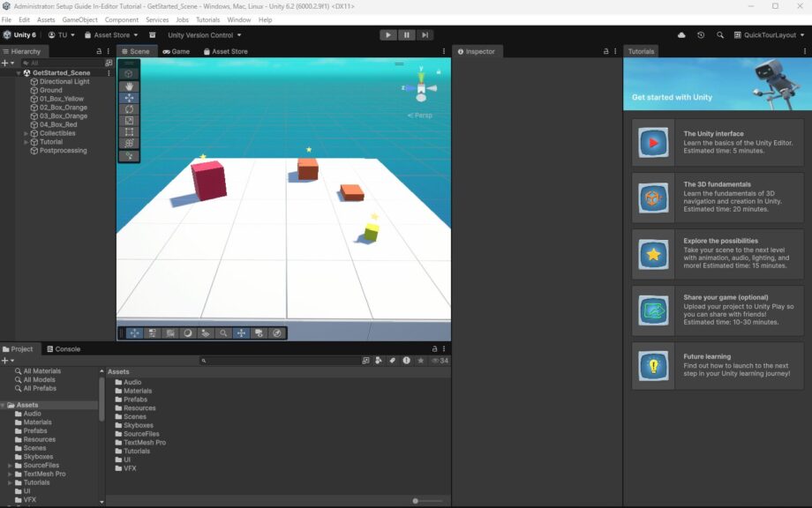
Task: Open the Undo History icon
Action: [701, 35]
